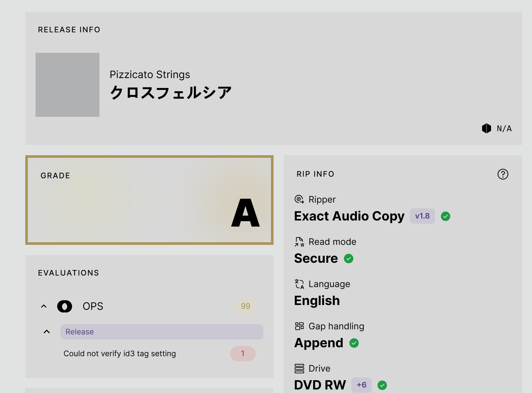Click green checkmark next to Exact Audio Copy
This screenshot has height=393, width=532.
point(445,216)
